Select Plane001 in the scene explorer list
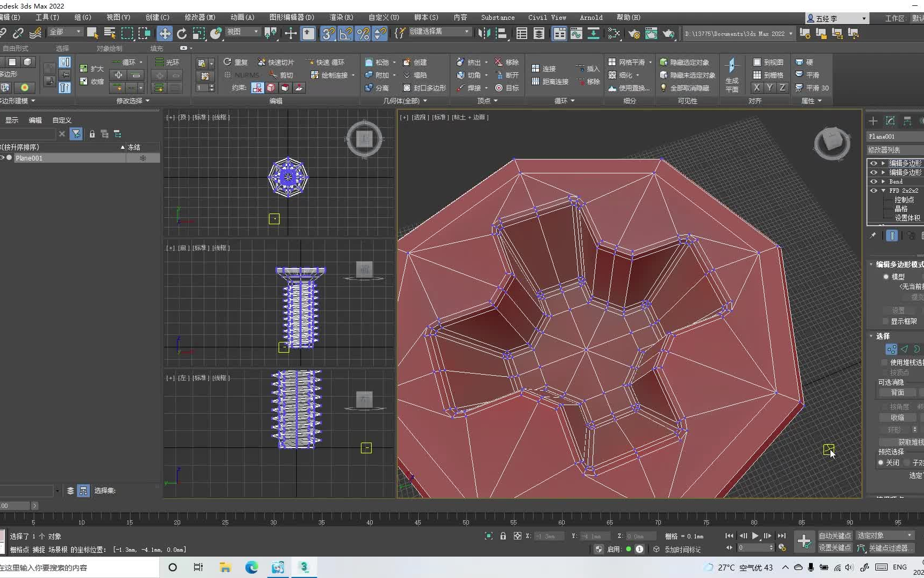 (x=30, y=157)
